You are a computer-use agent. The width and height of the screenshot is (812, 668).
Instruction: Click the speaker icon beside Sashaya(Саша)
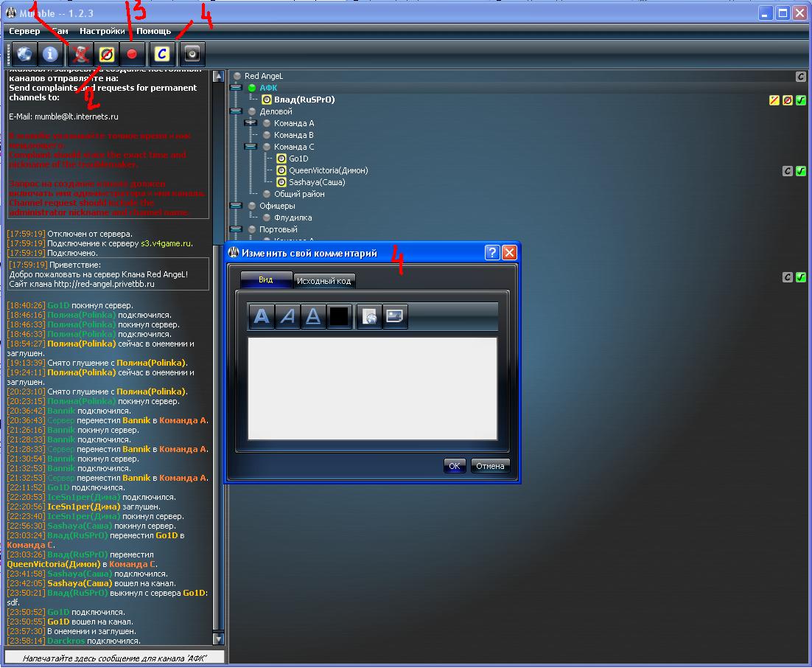[x=281, y=182]
